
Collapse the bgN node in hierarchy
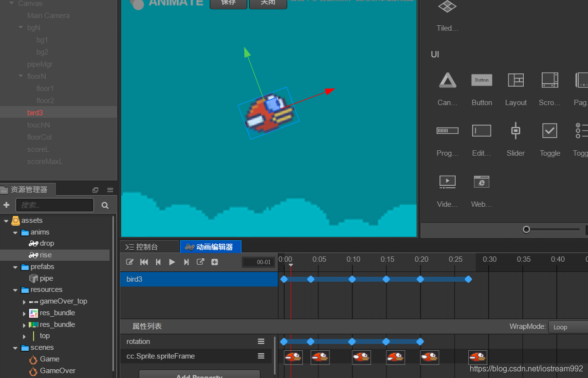point(21,28)
